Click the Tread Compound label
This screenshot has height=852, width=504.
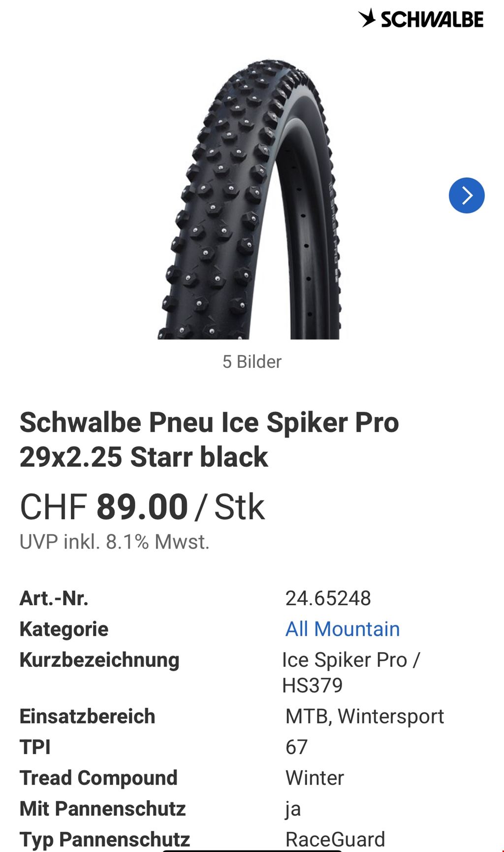[x=98, y=778]
